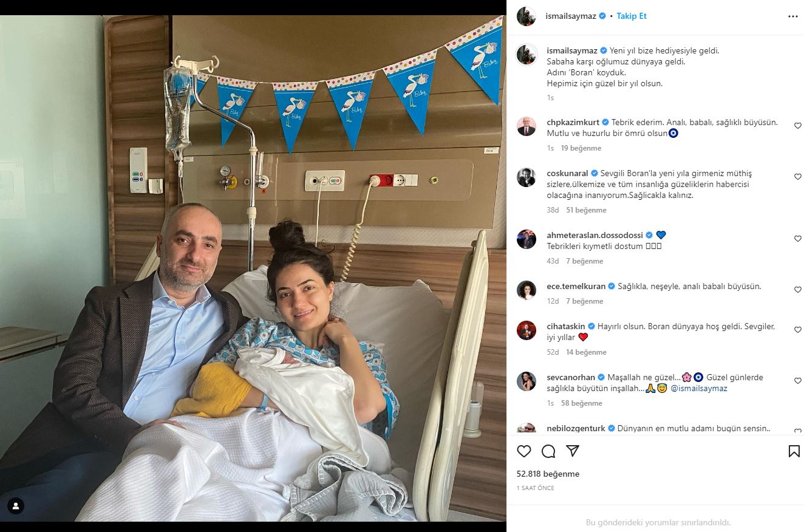804x532 pixels.
Task: Like the post with the heart icon
Action: tap(524, 451)
